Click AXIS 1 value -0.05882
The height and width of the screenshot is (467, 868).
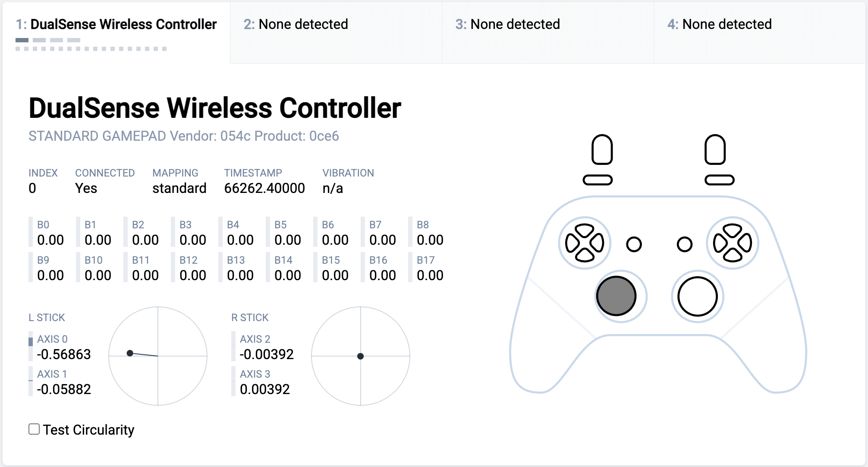[x=64, y=389]
